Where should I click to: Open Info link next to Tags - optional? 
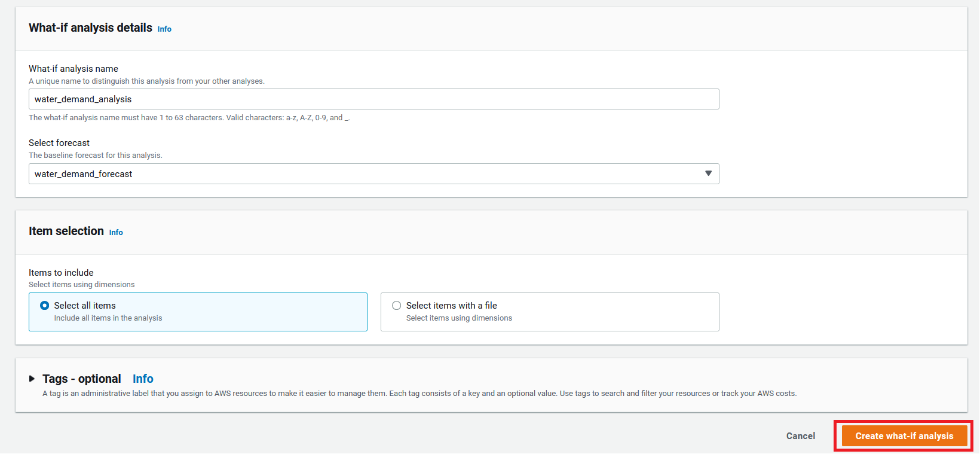point(143,379)
